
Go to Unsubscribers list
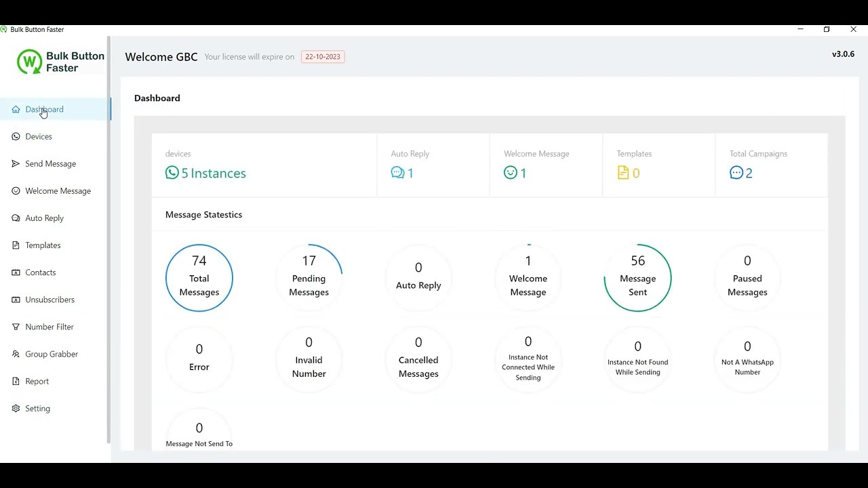[55, 299]
